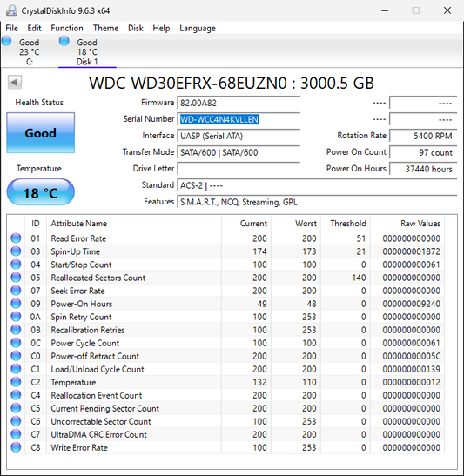Click the status orb for Disk 1
Screen dimensions: 464x476
64,41
